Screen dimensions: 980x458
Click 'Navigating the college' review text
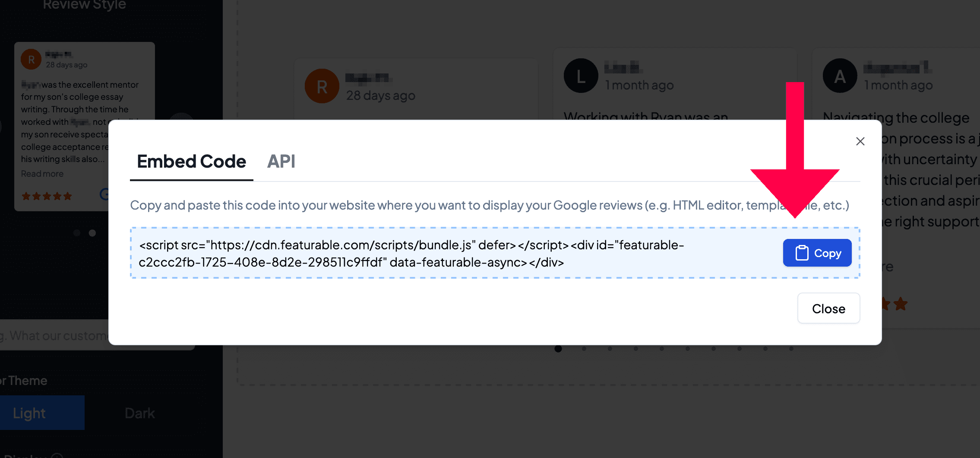point(896,118)
